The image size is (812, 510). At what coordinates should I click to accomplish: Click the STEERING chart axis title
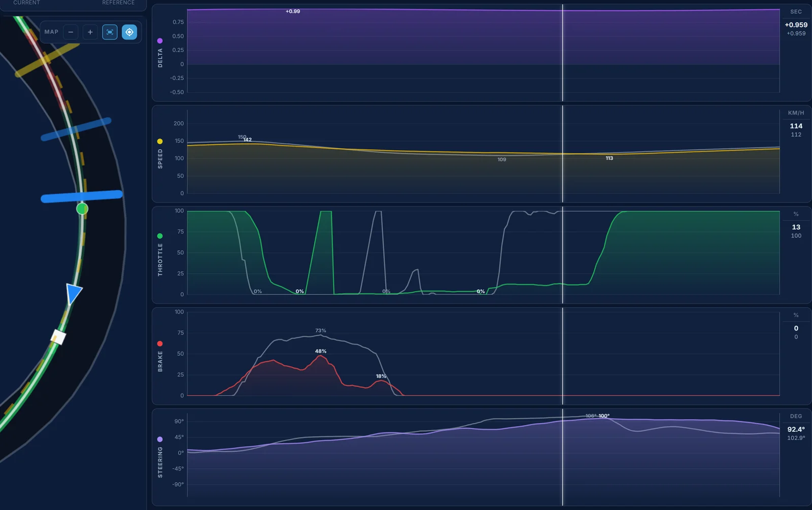point(160,462)
